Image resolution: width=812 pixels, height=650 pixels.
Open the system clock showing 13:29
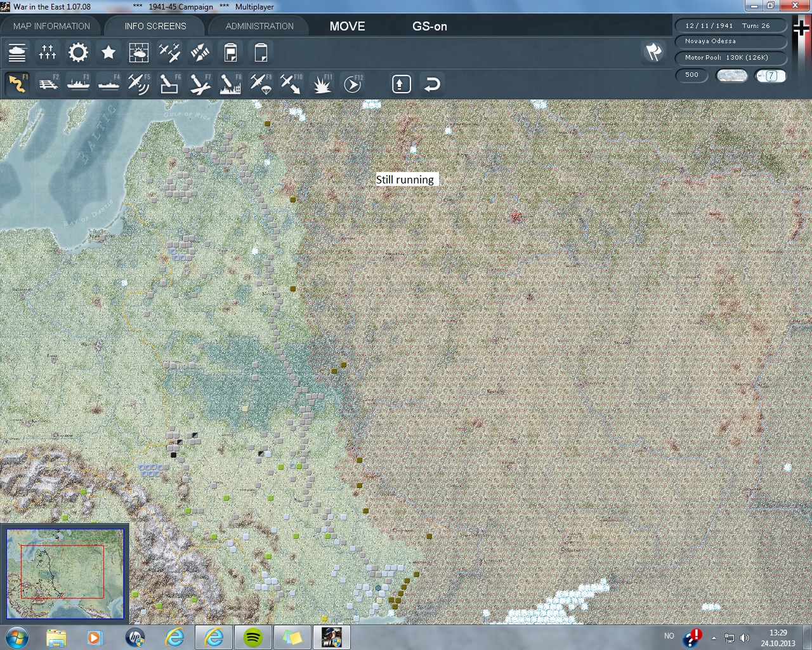pyautogui.click(x=778, y=637)
